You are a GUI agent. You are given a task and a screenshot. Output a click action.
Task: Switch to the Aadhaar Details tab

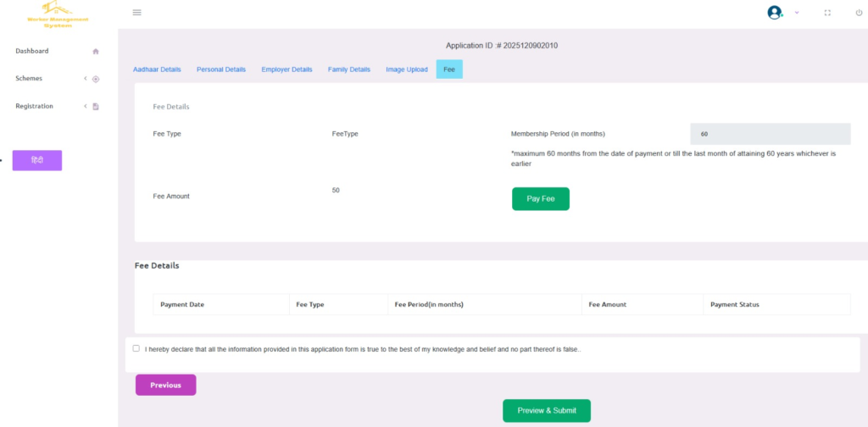pos(157,69)
